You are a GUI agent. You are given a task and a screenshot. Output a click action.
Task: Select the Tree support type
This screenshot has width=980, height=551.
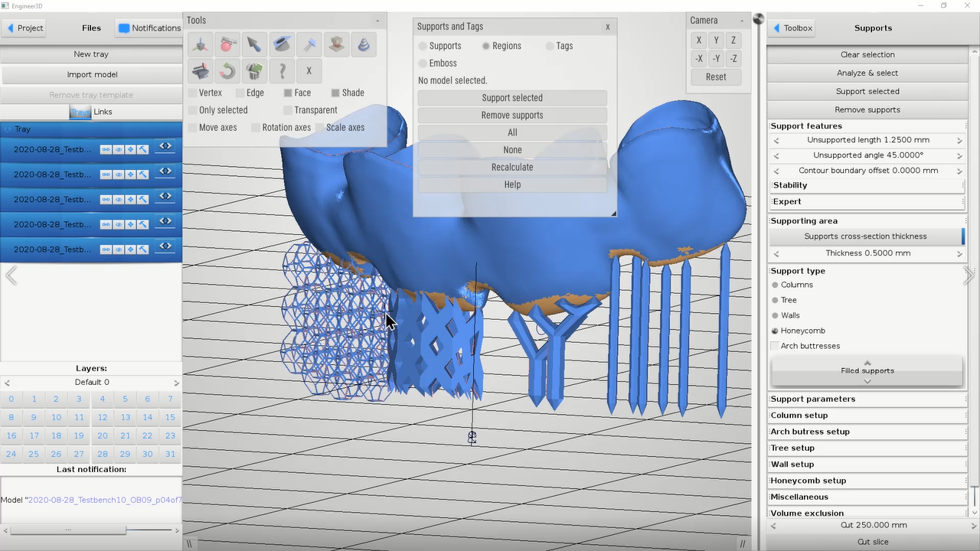click(x=775, y=300)
